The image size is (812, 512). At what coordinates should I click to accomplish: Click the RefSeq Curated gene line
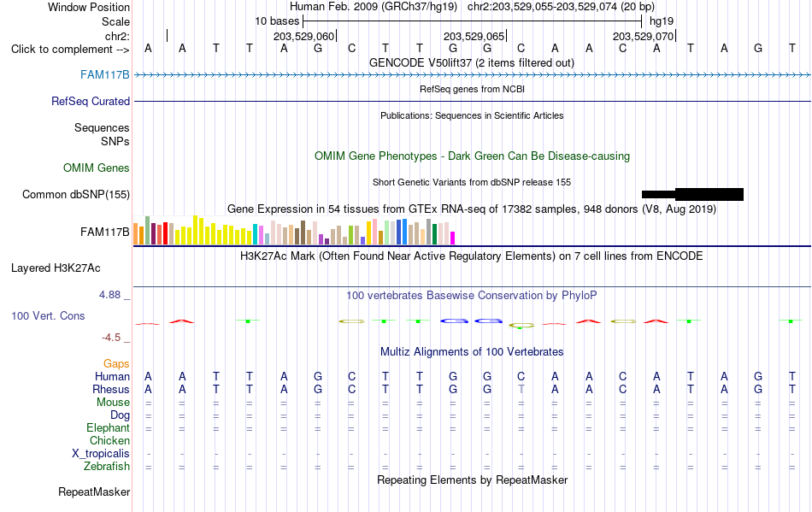coord(472,101)
